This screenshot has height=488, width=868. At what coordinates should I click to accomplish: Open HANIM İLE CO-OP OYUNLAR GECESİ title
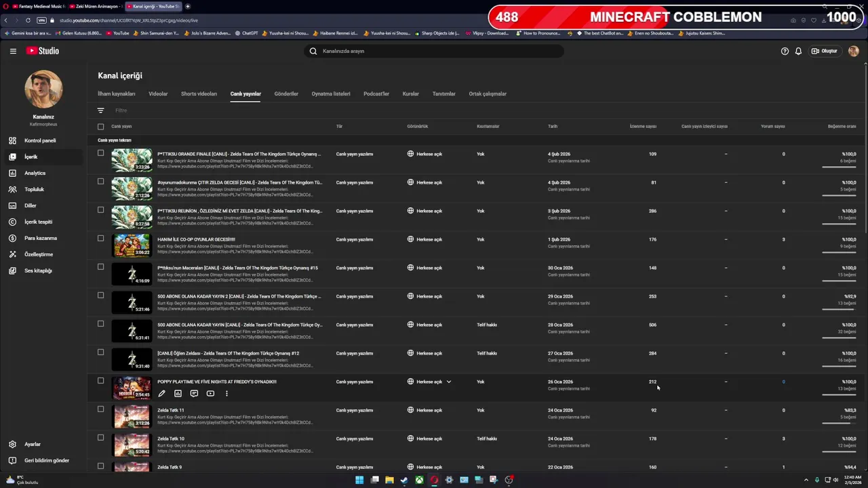pos(197,239)
